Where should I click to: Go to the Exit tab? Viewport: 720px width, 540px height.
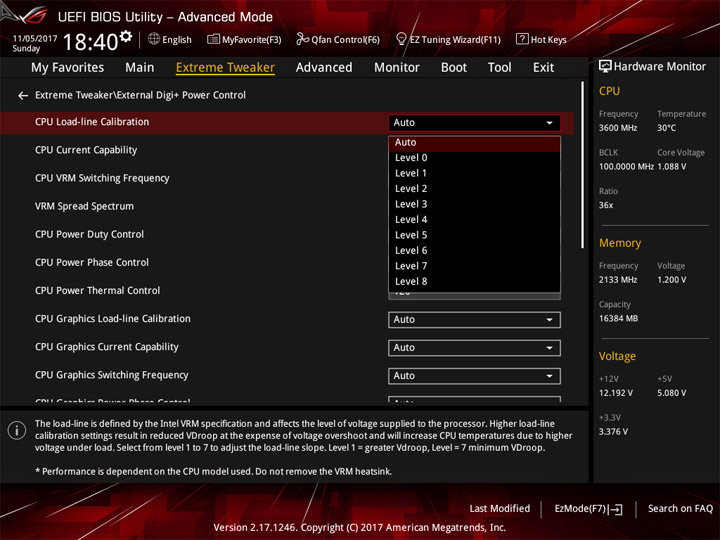543,68
